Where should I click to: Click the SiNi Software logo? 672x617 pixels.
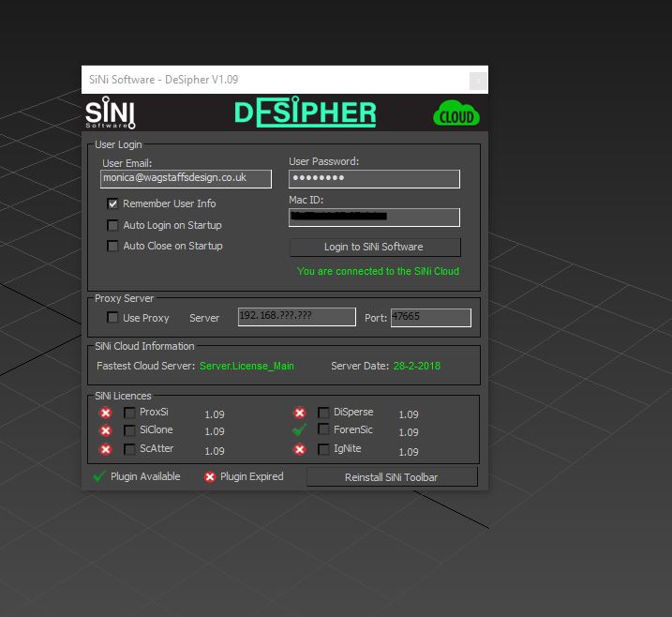point(111,113)
